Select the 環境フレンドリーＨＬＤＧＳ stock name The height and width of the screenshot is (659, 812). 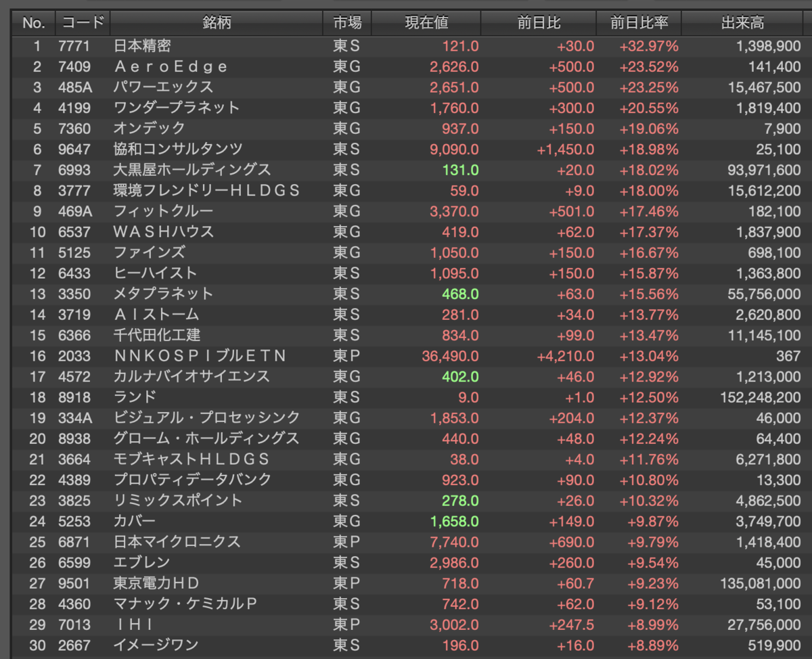[206, 191]
